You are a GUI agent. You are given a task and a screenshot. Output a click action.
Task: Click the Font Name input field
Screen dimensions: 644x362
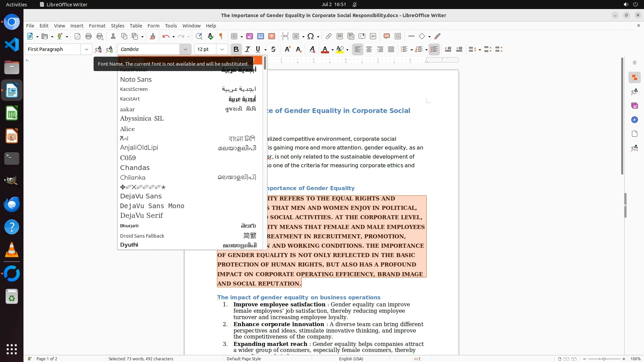[x=149, y=49]
